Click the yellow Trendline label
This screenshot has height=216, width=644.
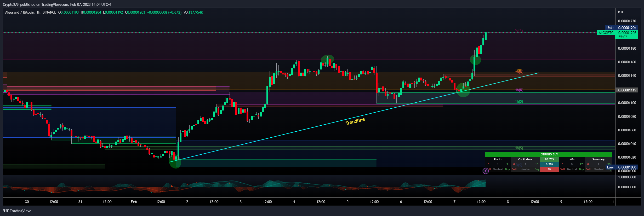pos(355,121)
